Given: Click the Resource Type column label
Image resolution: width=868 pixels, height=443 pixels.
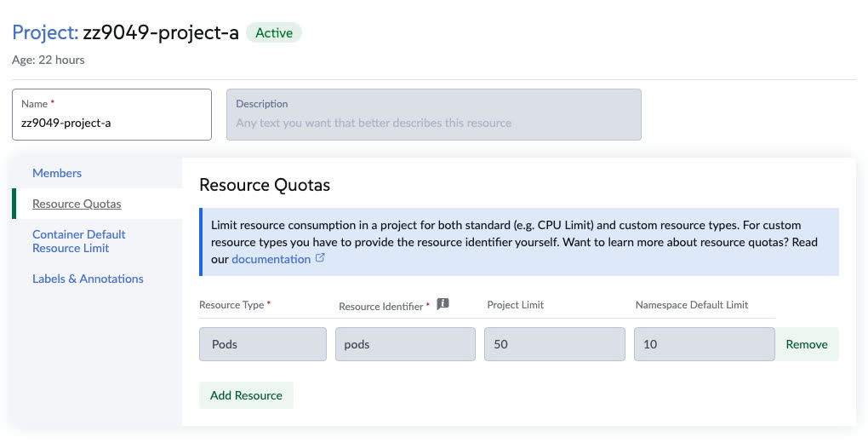Looking at the screenshot, I should [x=231, y=305].
